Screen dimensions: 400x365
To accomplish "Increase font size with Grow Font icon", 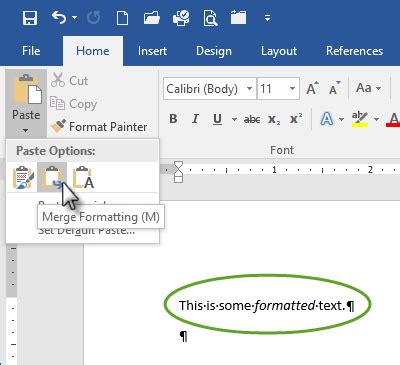I will (x=312, y=88).
